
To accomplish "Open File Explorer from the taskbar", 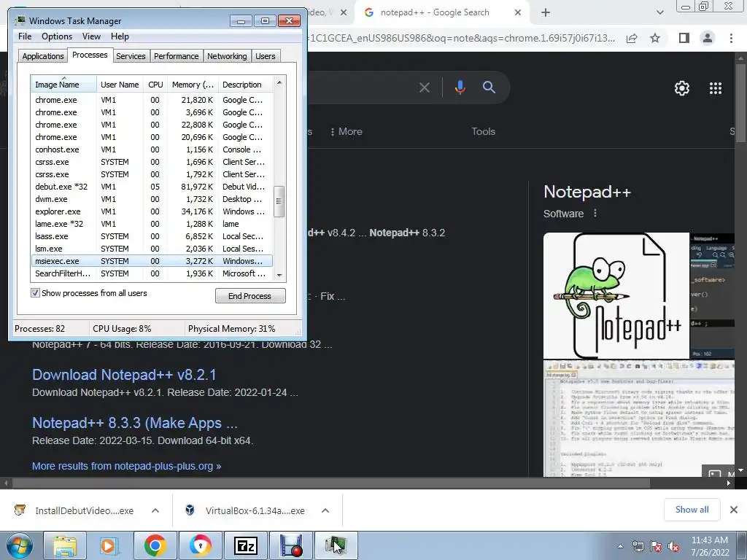I will 65,546.
